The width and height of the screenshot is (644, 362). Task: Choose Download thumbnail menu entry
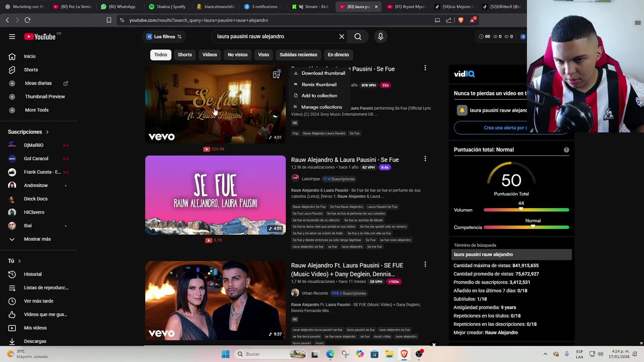point(319,73)
